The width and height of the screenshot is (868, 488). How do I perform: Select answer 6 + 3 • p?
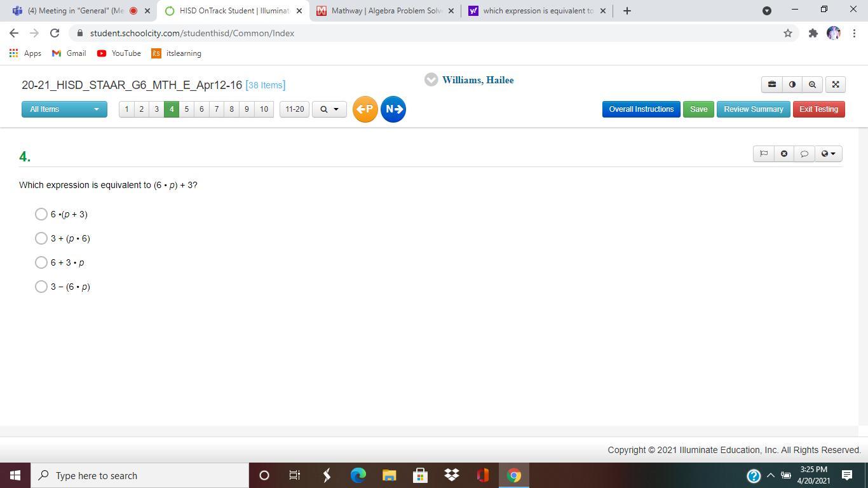pos(41,262)
